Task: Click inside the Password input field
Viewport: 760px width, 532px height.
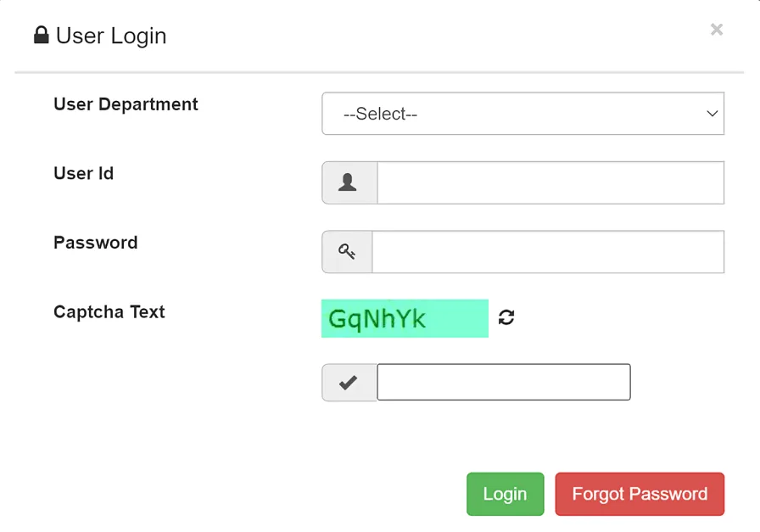Action: (550, 251)
